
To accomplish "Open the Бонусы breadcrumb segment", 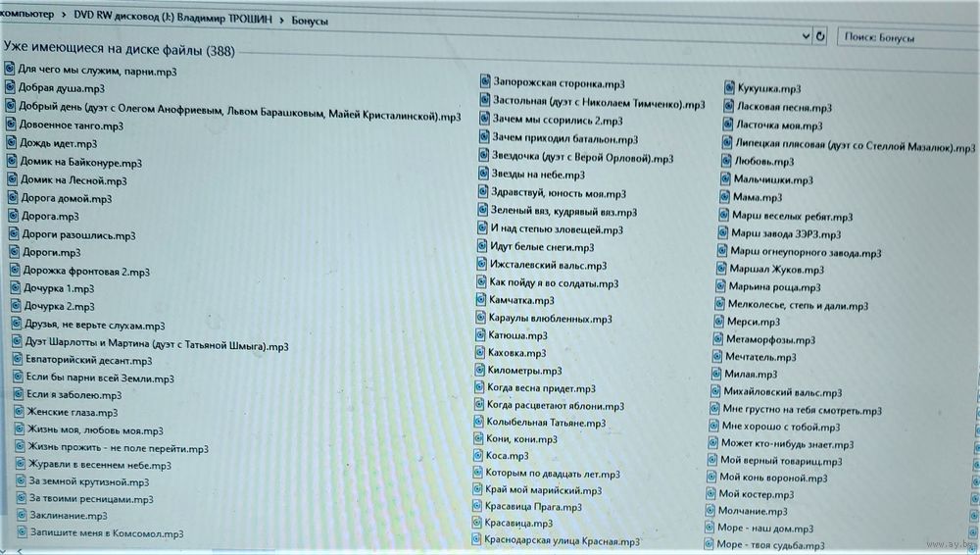I will point(310,20).
